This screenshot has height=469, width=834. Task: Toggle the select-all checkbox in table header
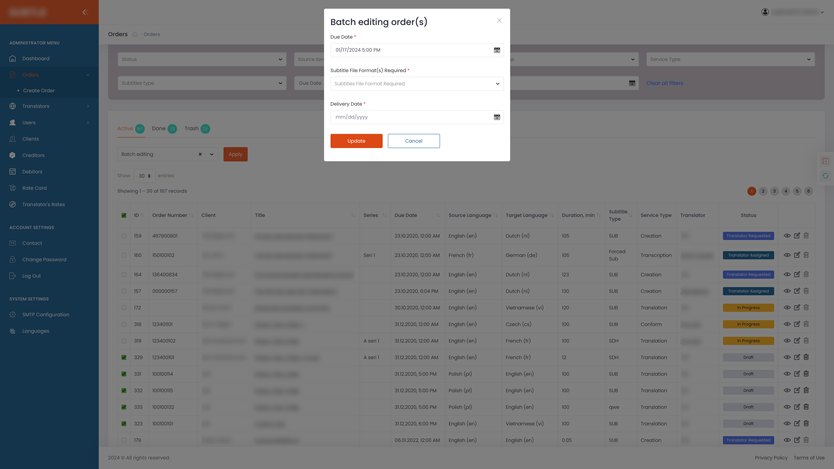point(124,215)
